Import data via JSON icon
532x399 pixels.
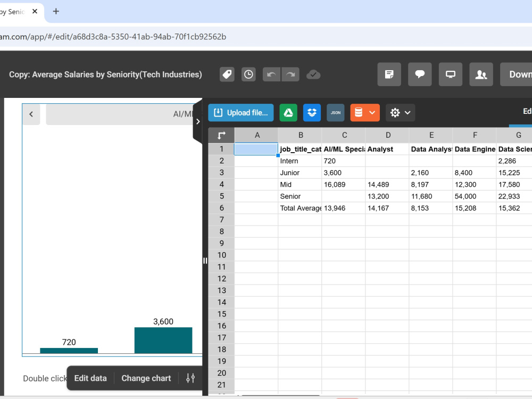pyautogui.click(x=336, y=113)
